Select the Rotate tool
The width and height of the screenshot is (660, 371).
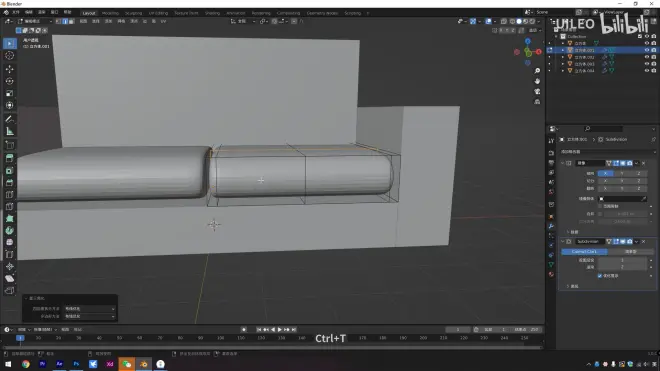[x=10, y=81]
